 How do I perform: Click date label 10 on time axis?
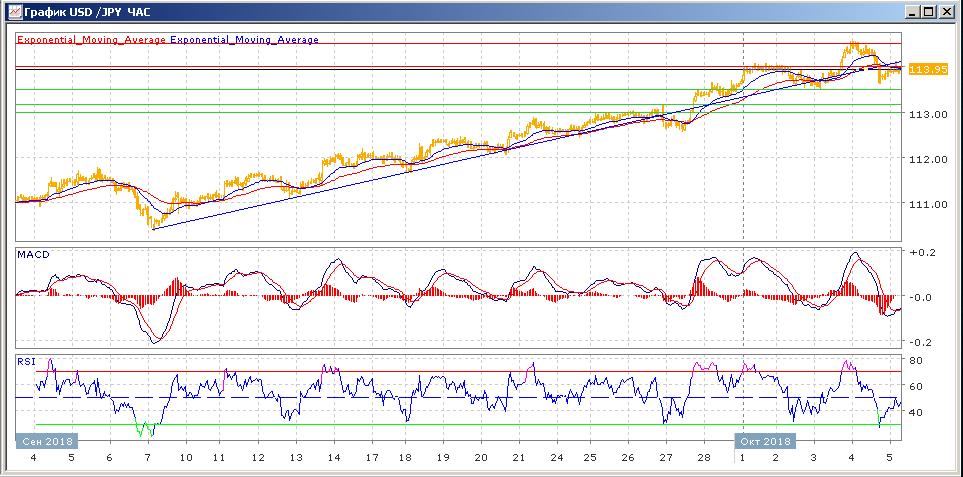point(185,458)
